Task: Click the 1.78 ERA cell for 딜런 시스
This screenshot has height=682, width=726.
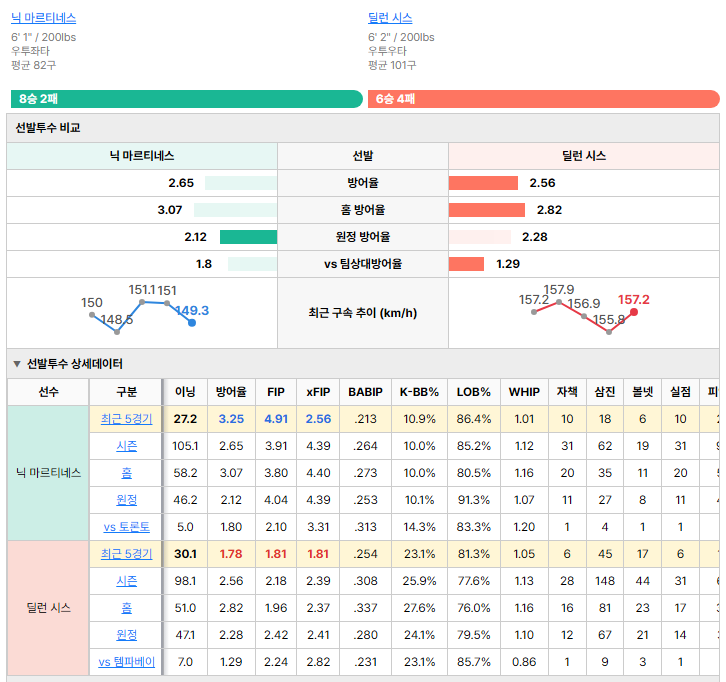Action: click(x=231, y=554)
